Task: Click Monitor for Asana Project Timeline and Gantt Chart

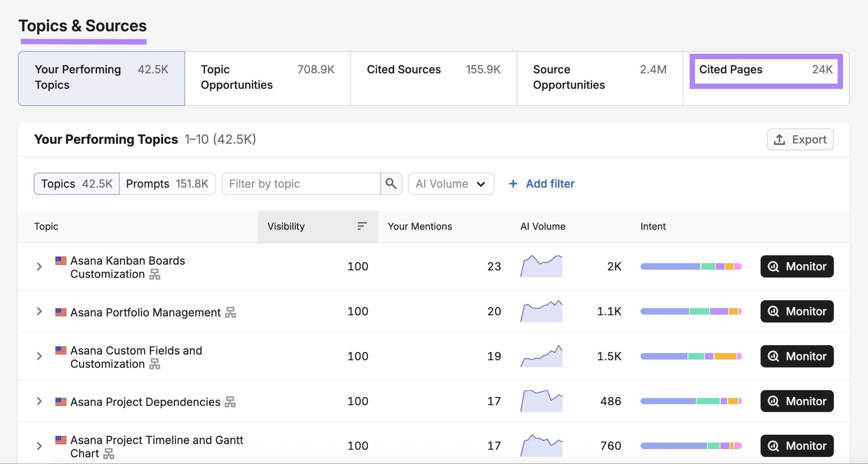Action: pyautogui.click(x=797, y=446)
